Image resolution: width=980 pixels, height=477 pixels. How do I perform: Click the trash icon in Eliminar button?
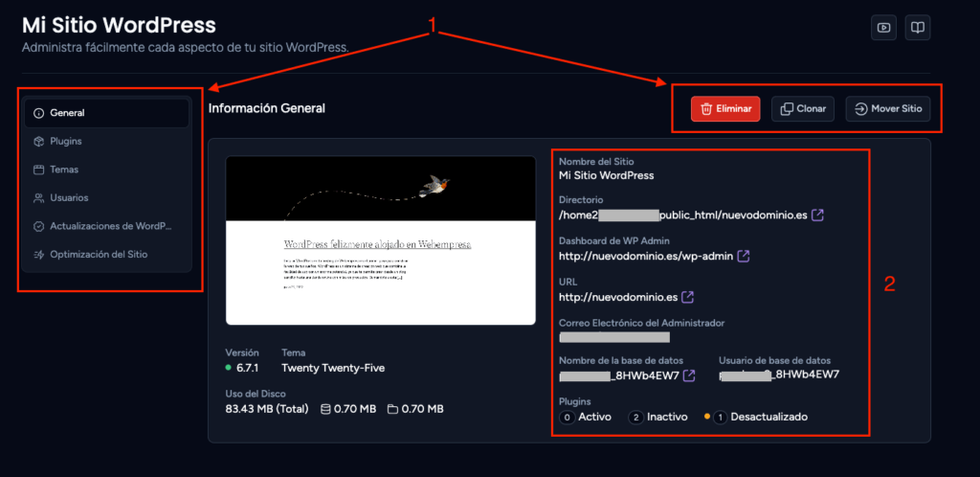tap(706, 109)
